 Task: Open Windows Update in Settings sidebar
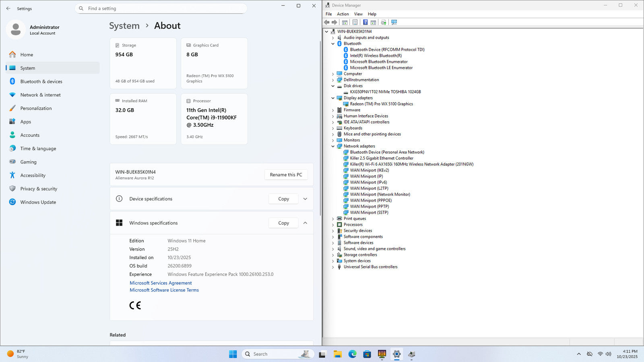[x=38, y=202]
